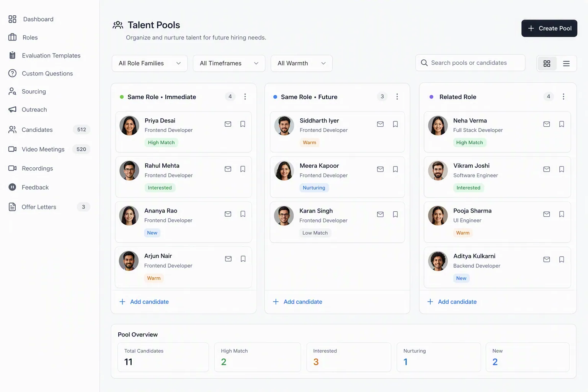
Task: Save Arjun Nair with bookmark icon
Action: [243, 259]
